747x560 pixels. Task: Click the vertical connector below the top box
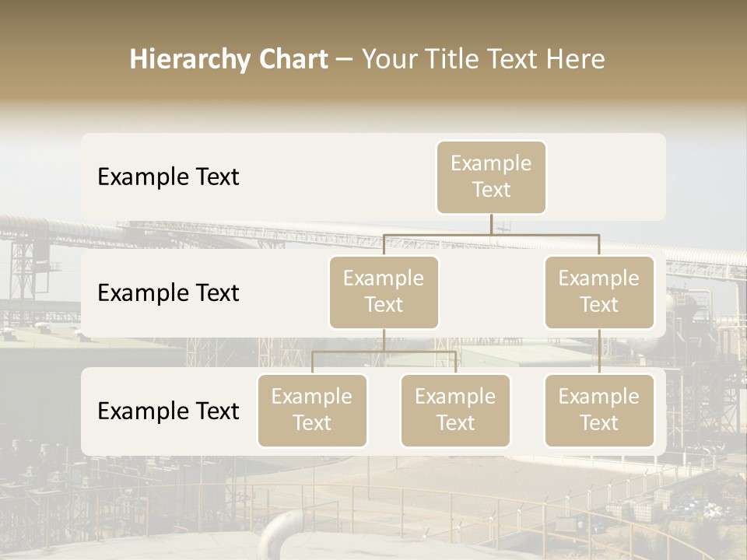coord(491,224)
